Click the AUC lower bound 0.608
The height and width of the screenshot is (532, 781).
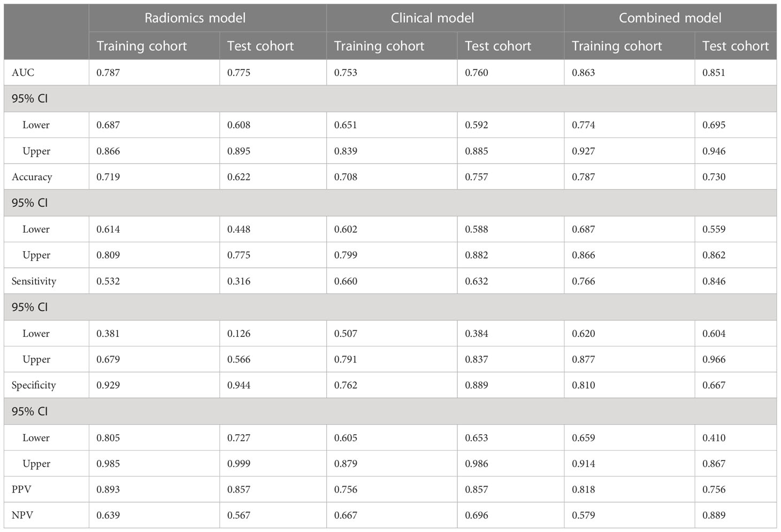click(239, 125)
